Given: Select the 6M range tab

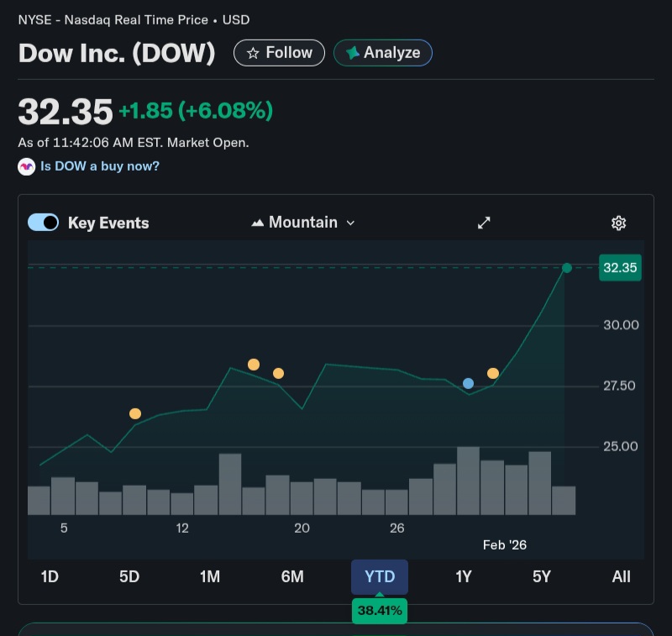Looking at the screenshot, I should [292, 576].
